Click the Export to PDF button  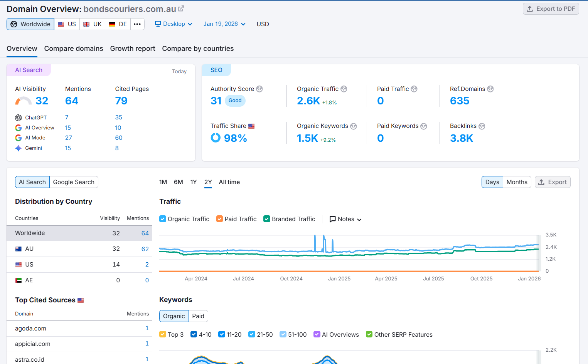coord(551,9)
